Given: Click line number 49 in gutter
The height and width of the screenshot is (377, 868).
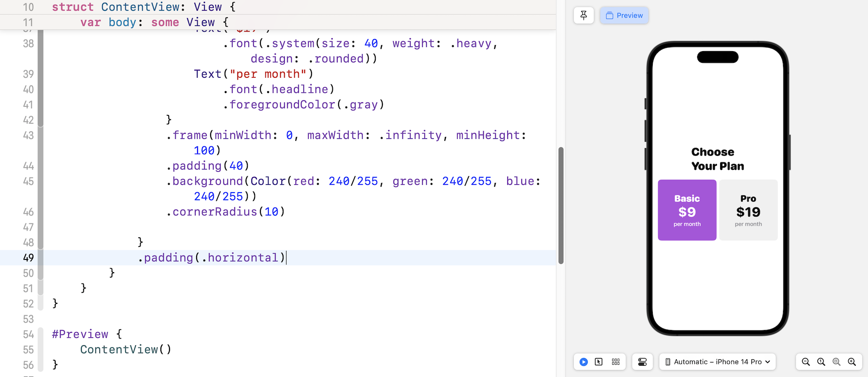Looking at the screenshot, I should click(28, 258).
